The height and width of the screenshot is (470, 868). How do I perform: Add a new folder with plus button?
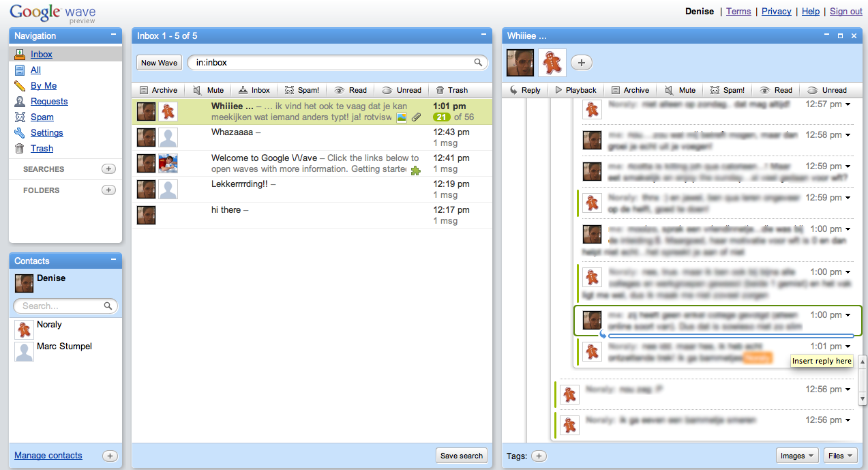coord(108,190)
